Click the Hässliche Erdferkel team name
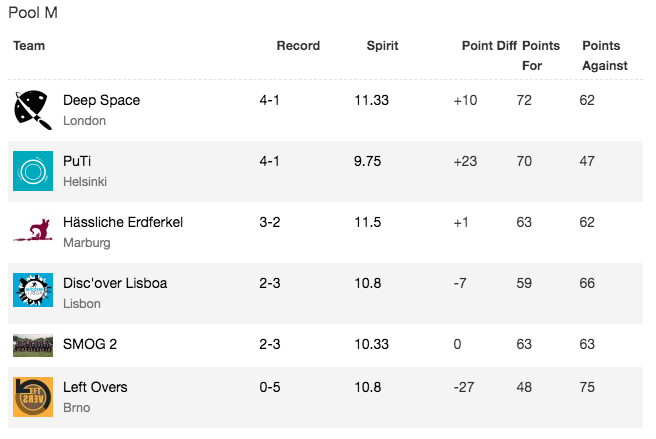The height and width of the screenshot is (439, 656). pos(123,222)
